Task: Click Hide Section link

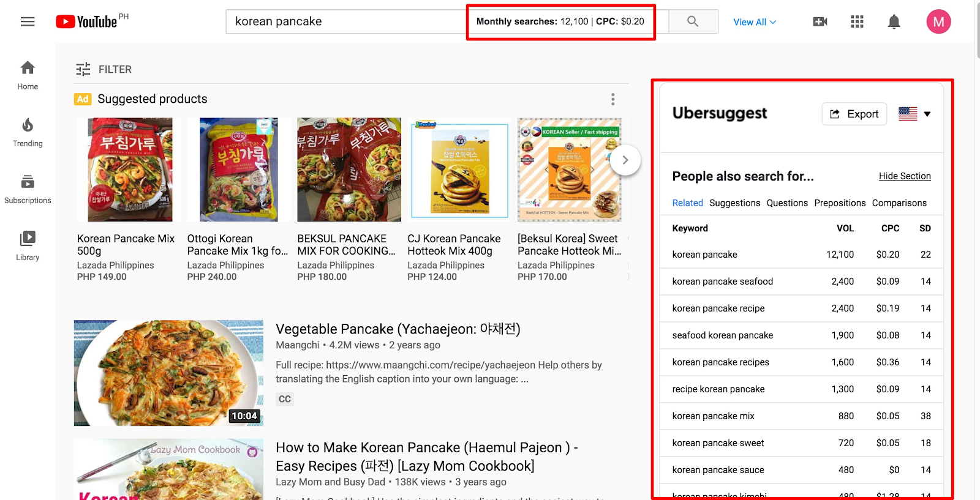Action: tap(905, 176)
